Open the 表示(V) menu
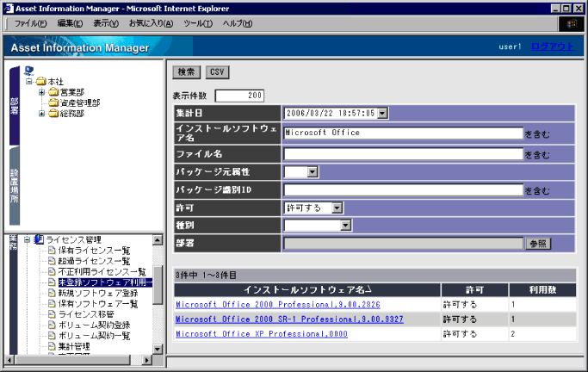The height and width of the screenshot is (372, 588). pos(106,23)
